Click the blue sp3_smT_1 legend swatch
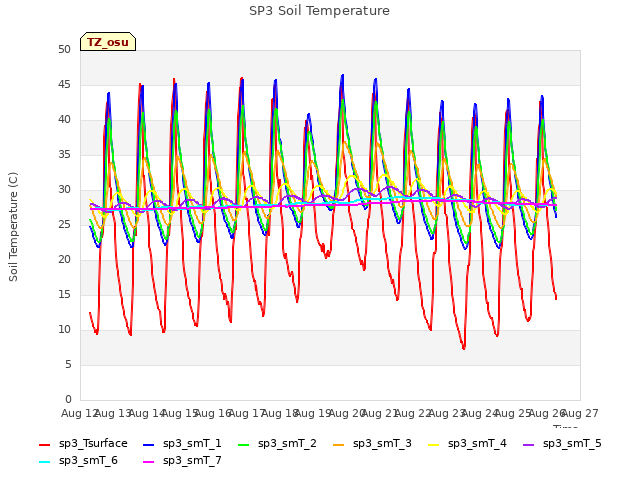The height and width of the screenshot is (480, 640). (149, 444)
